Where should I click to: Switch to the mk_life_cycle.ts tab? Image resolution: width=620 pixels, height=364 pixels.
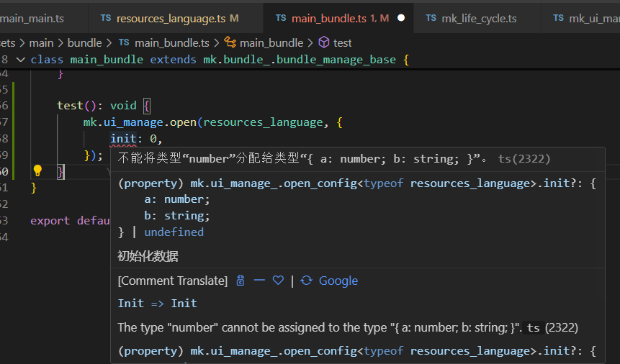point(479,18)
